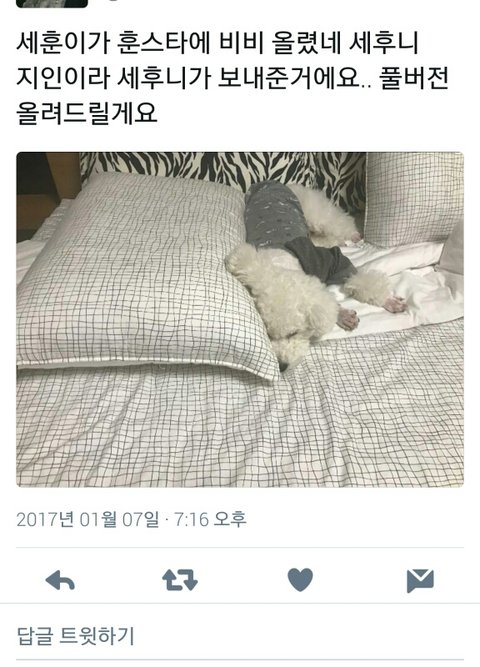Click the word 훈스타에 in the tweet
The image size is (480, 667).
(x=163, y=44)
